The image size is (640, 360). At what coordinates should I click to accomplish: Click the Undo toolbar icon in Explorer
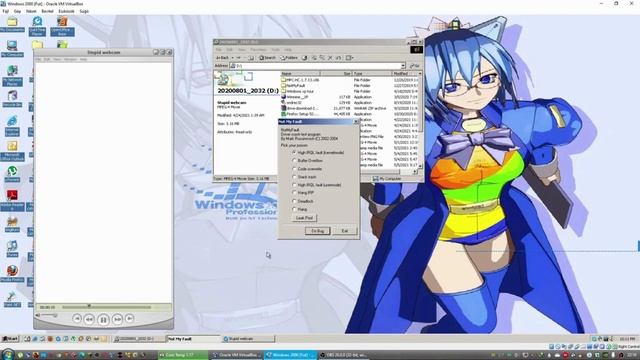[338, 58]
